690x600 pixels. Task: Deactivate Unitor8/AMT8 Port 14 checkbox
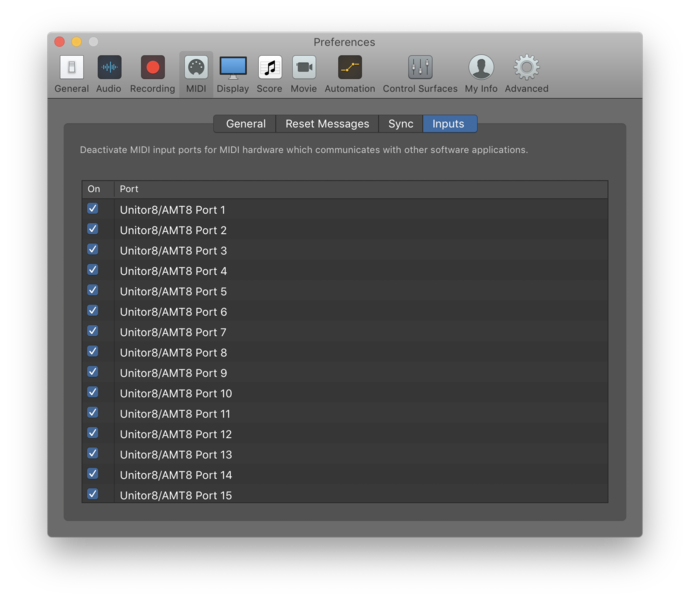tap(92, 473)
